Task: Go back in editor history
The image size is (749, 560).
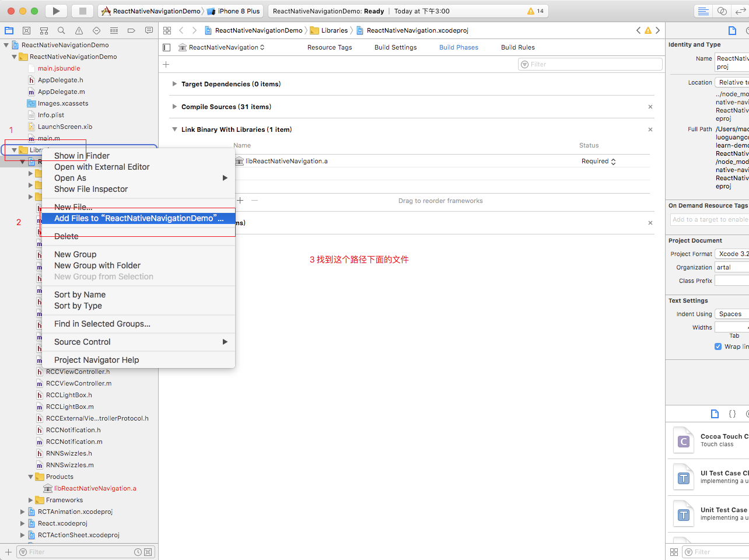Action: (x=181, y=30)
